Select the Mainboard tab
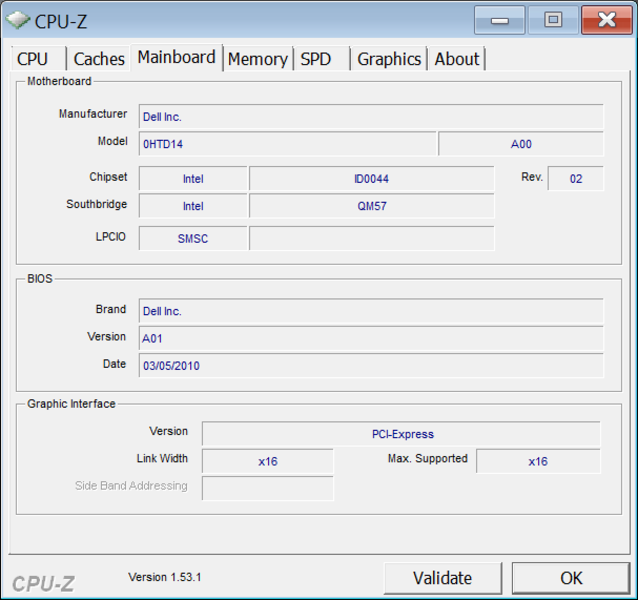638x600 pixels. [x=177, y=57]
